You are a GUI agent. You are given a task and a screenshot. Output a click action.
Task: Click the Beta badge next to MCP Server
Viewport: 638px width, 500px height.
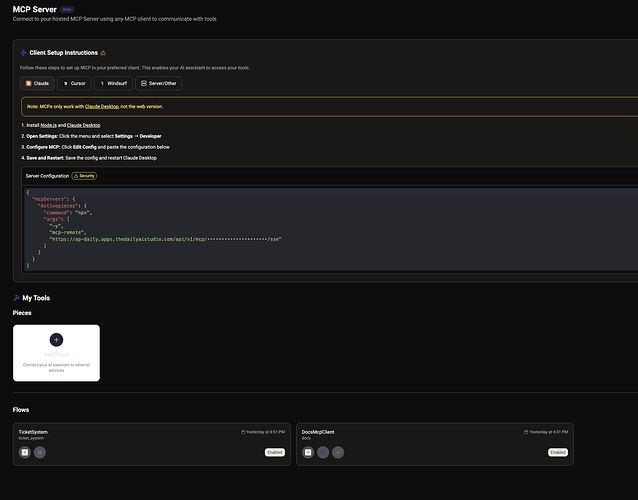click(x=67, y=9)
